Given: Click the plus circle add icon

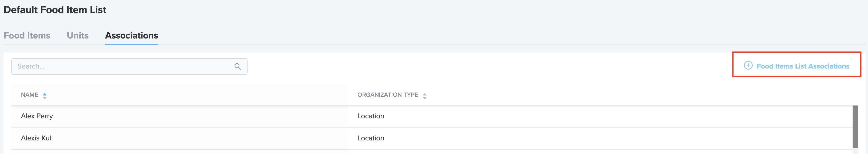Looking at the screenshot, I should click(x=748, y=65).
